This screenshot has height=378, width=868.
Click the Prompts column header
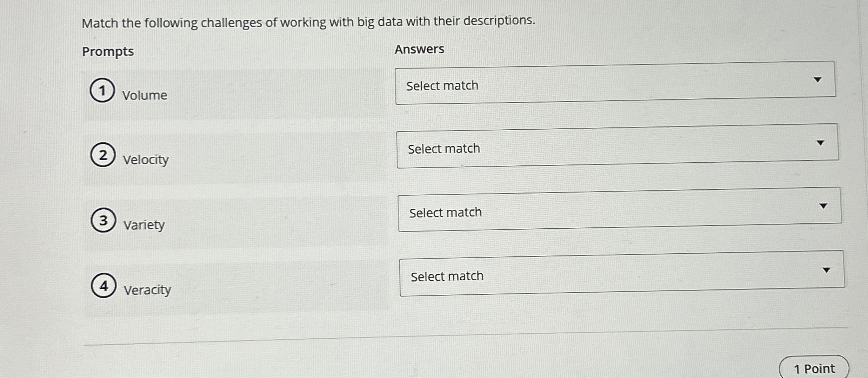108,52
